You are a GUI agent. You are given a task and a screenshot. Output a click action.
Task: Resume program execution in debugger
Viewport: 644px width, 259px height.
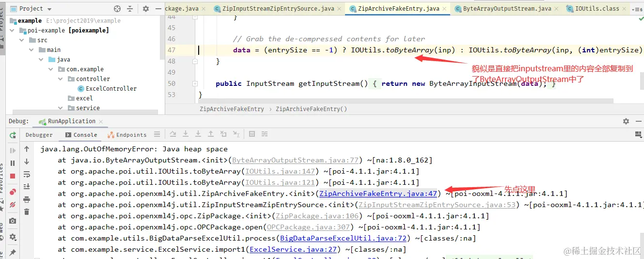coord(13,151)
